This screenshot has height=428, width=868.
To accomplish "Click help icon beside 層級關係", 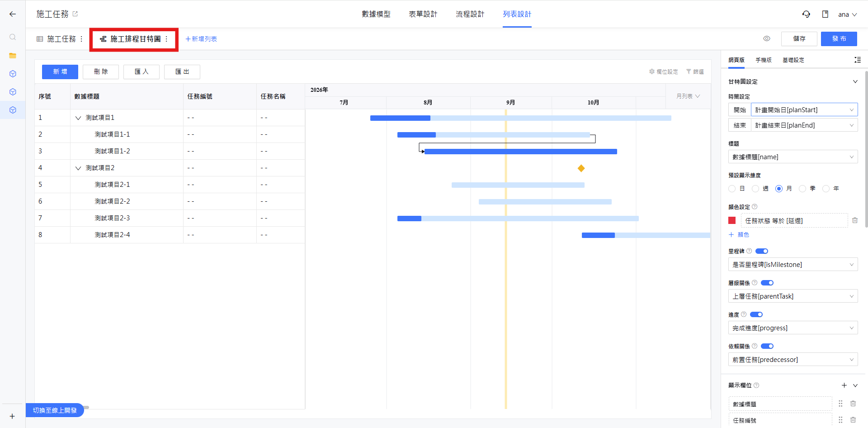I will [755, 283].
